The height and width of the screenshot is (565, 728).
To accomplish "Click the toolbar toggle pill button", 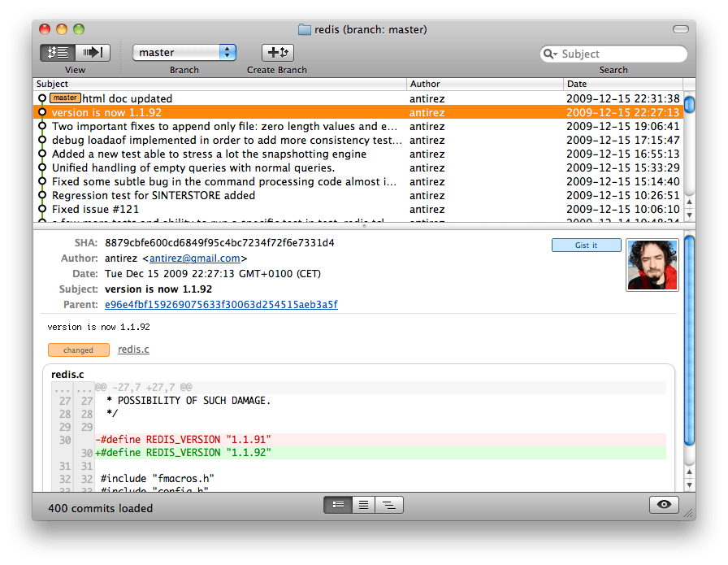I will click(681, 29).
